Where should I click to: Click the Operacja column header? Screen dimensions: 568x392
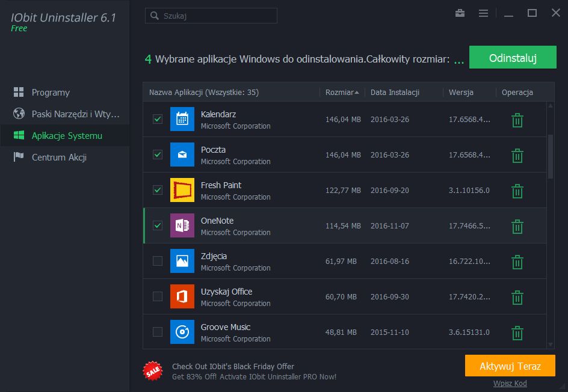pyautogui.click(x=517, y=93)
